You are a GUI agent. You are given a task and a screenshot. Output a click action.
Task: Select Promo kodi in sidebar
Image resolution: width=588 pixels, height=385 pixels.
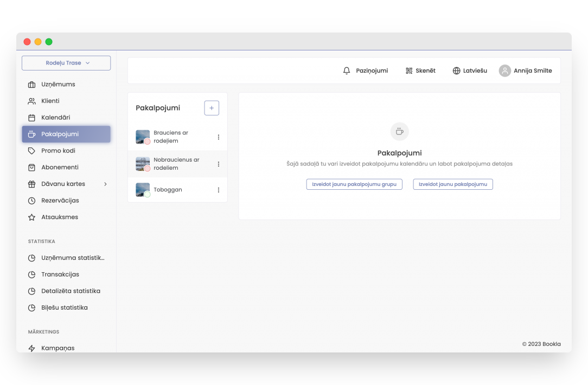(58, 151)
